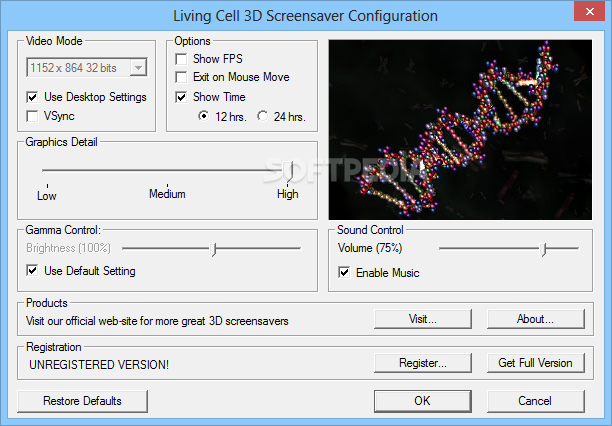612x426 pixels.
Task: Click the DNA screensaver preview image
Action: (x=460, y=130)
